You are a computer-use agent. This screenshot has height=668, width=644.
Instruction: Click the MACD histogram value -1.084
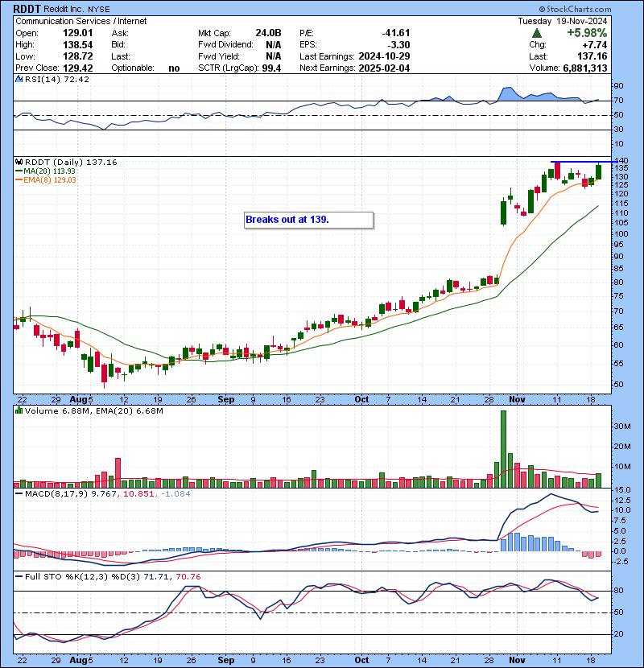pyautogui.click(x=176, y=494)
